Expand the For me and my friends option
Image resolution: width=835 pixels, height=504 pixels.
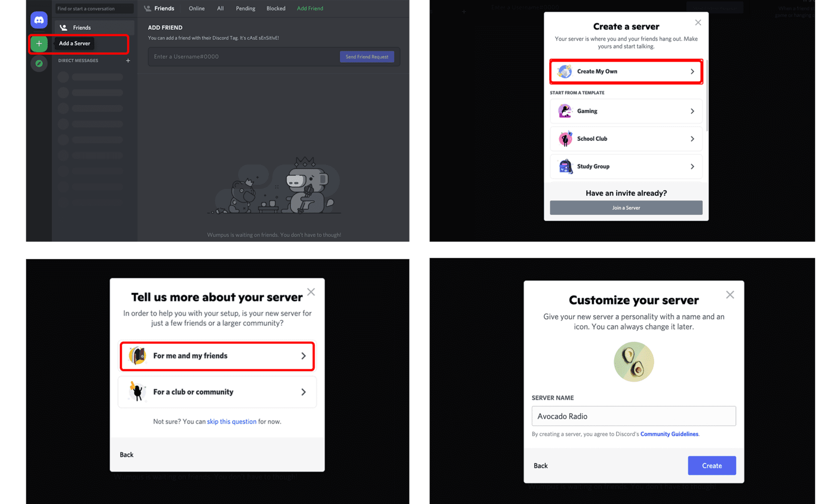click(303, 356)
